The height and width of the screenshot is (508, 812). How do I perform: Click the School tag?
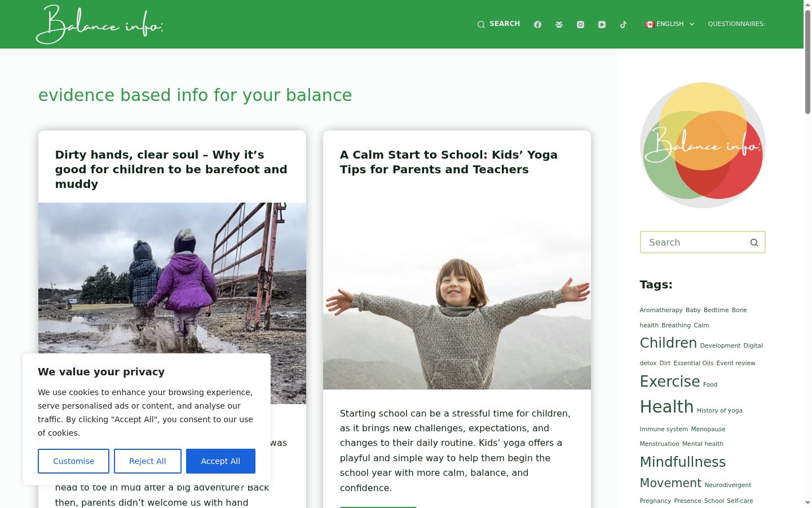point(714,501)
